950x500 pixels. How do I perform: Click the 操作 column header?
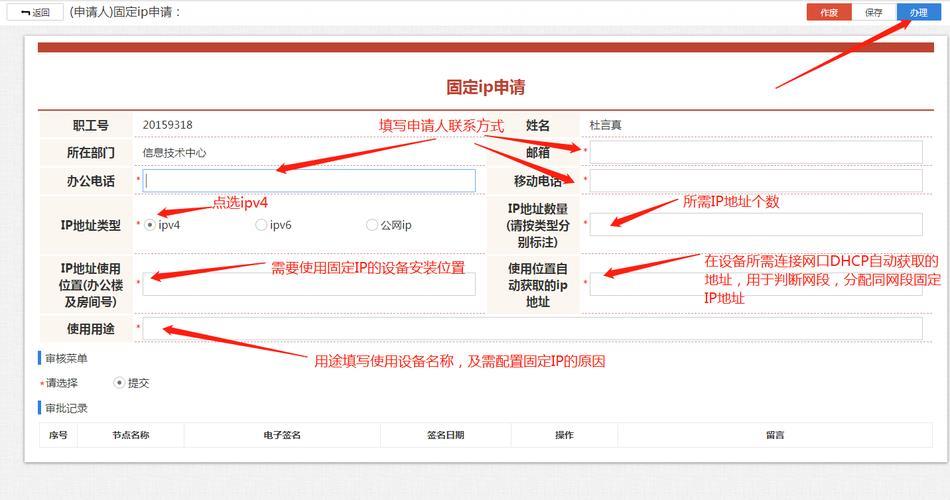pos(564,435)
